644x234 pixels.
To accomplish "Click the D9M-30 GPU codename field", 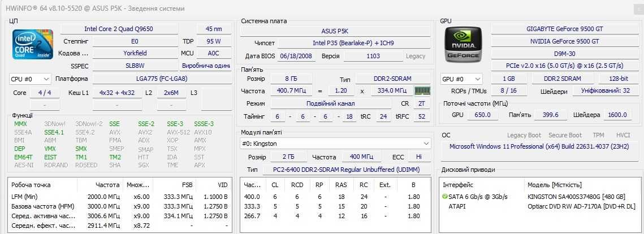I will 564,53.
